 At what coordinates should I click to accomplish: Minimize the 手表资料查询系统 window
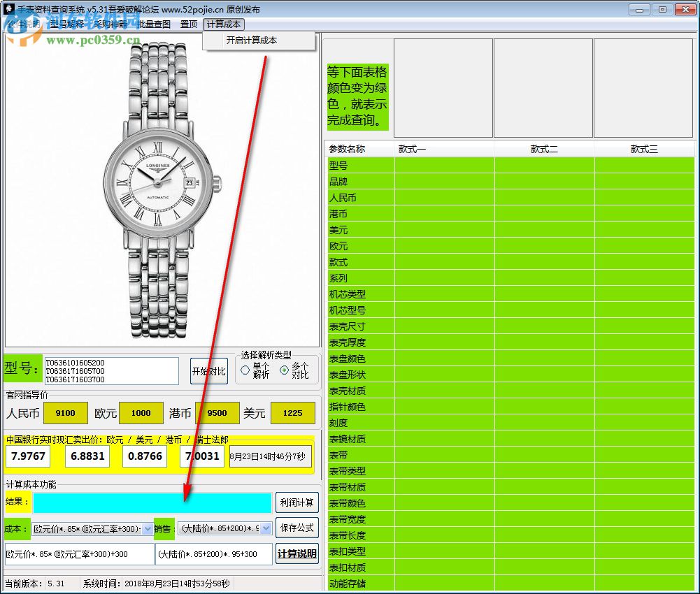pyautogui.click(x=639, y=9)
